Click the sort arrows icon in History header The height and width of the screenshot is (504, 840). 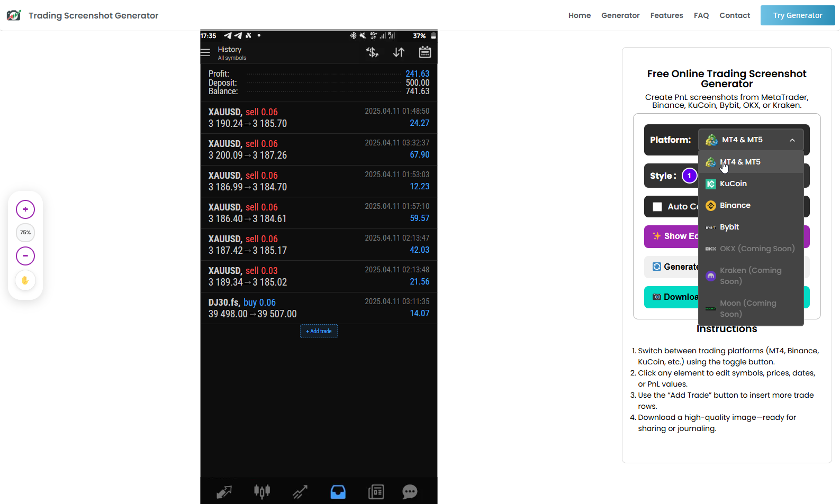[399, 52]
